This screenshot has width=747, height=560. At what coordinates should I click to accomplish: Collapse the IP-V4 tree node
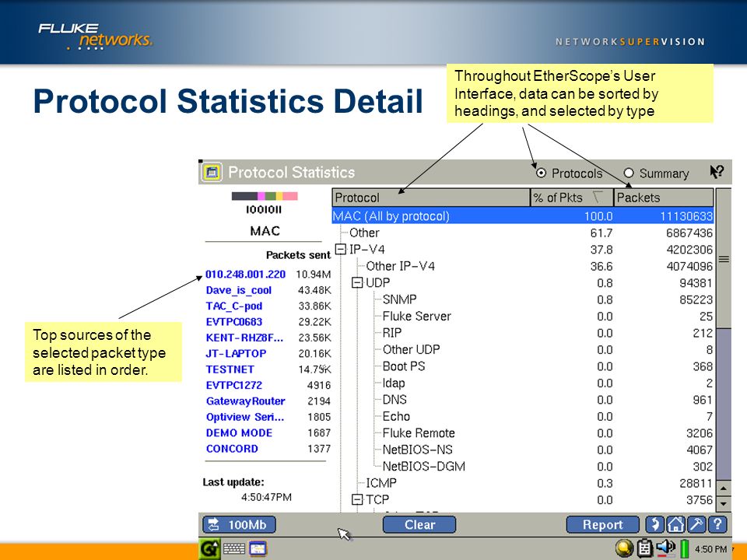click(341, 249)
